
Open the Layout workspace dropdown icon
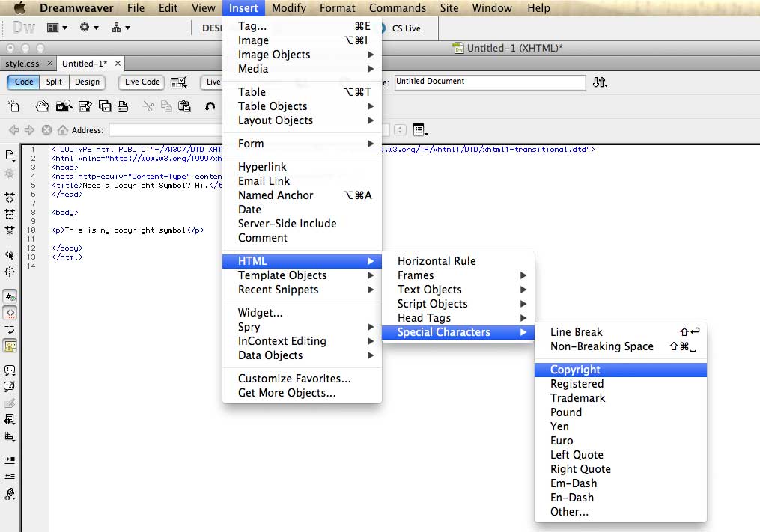coord(57,28)
